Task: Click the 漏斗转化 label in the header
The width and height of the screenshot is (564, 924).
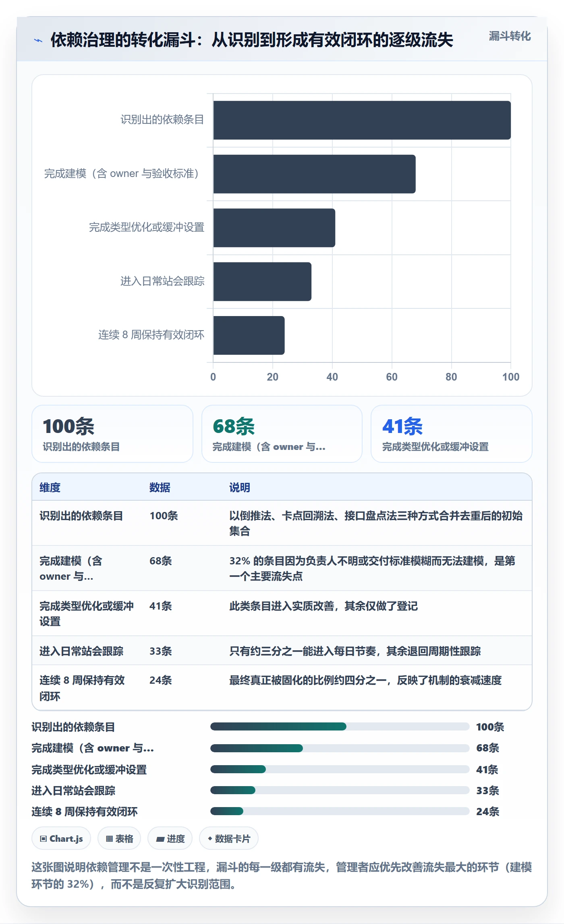Action: click(510, 36)
